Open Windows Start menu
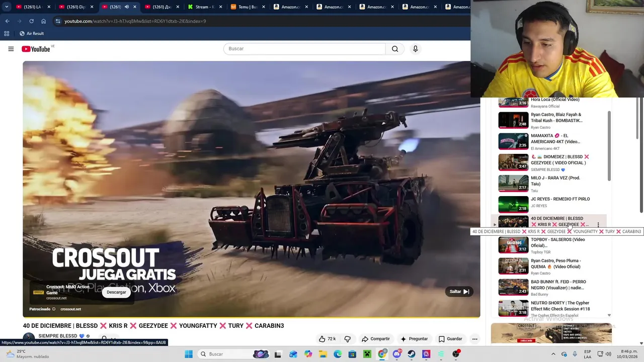 [189, 354]
